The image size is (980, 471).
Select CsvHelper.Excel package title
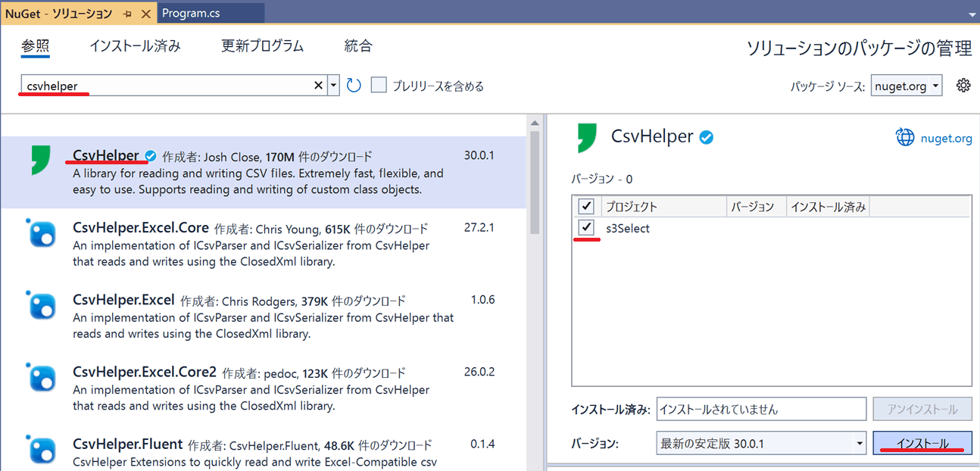click(x=123, y=299)
